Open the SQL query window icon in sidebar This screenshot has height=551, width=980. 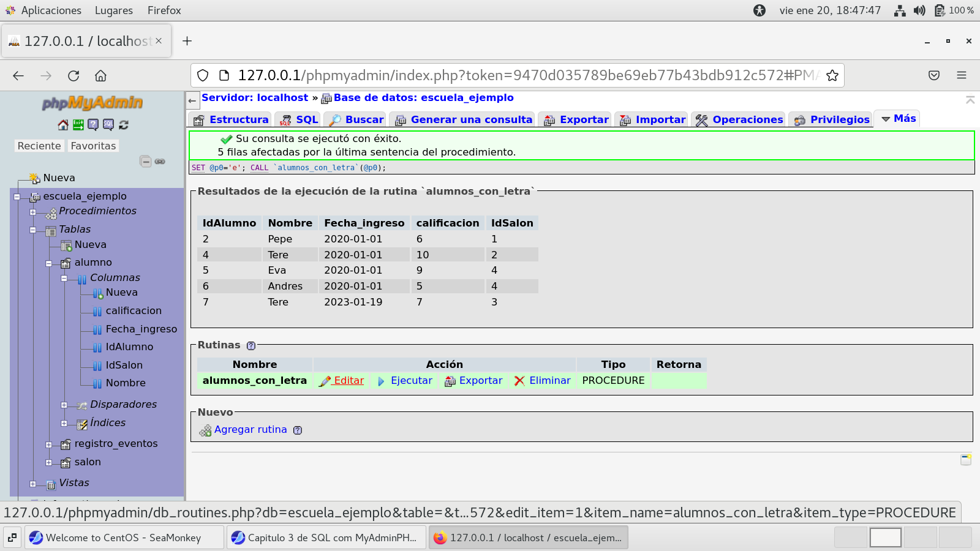coord(108,125)
